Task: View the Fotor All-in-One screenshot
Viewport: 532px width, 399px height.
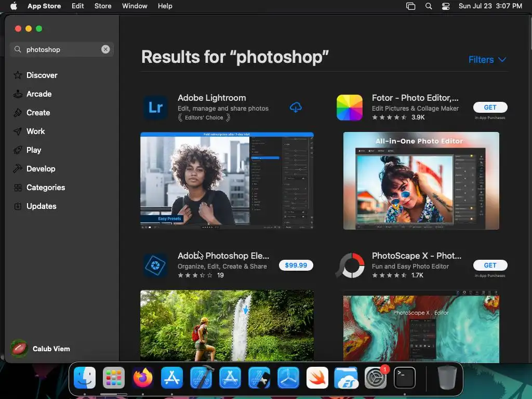Action: click(421, 181)
